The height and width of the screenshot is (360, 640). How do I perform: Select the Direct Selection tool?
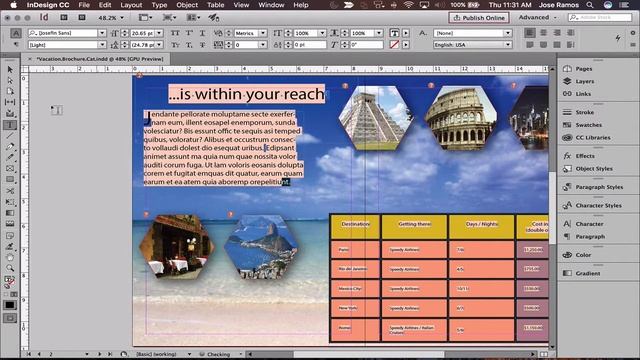point(10,80)
